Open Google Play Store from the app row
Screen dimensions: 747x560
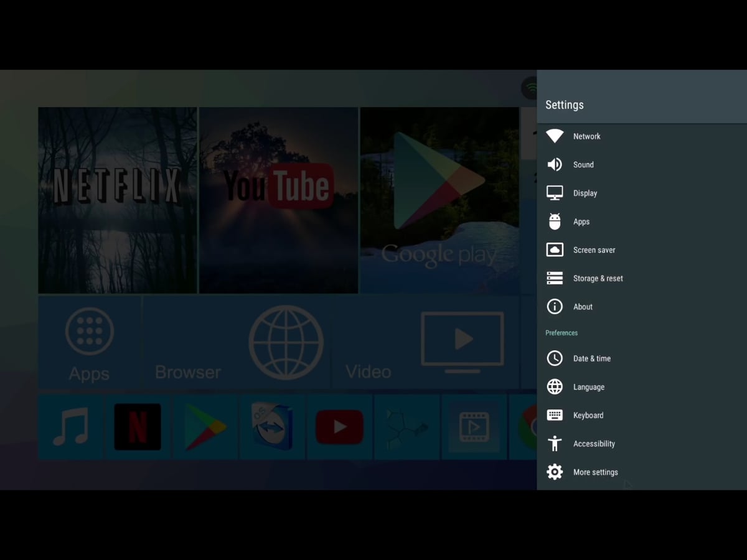[205, 427]
